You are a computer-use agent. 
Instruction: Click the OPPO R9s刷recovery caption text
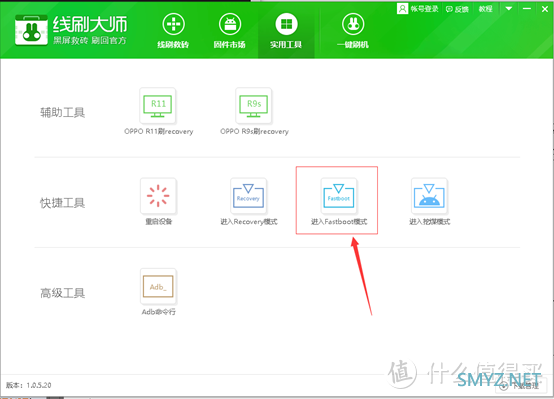tap(254, 131)
